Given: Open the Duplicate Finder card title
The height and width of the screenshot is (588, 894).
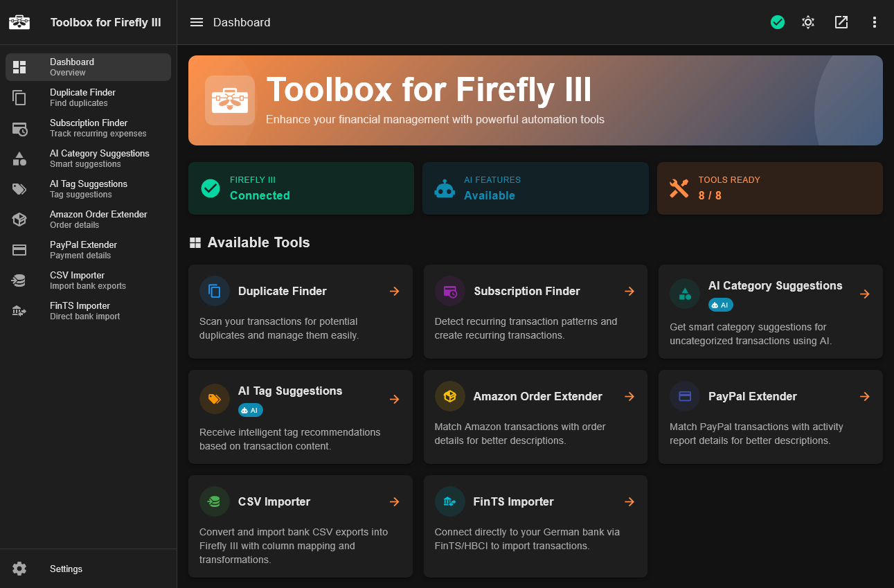Looking at the screenshot, I should [283, 291].
